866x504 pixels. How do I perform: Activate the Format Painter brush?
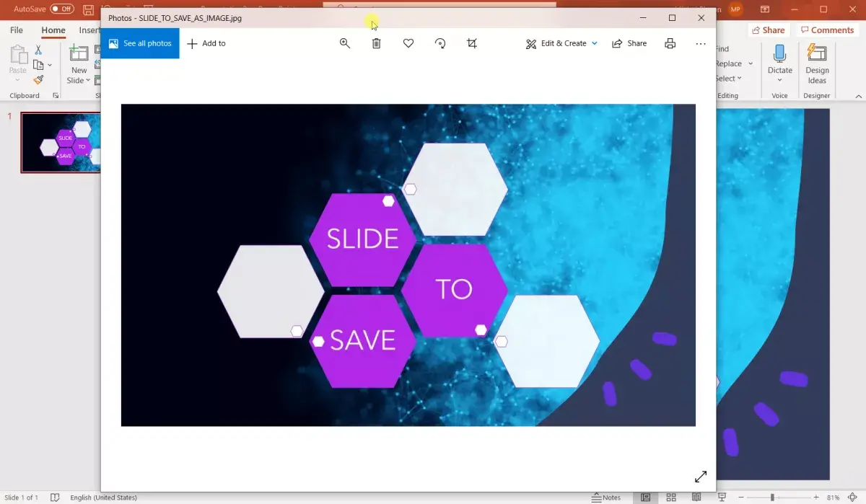(x=38, y=80)
